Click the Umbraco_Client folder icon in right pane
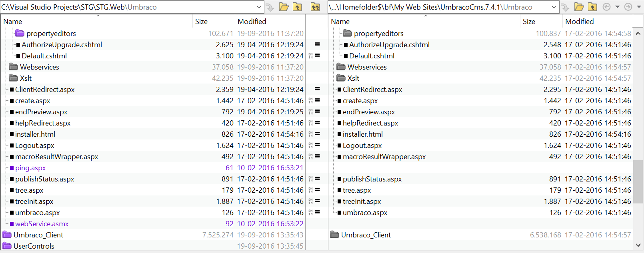 pyautogui.click(x=334, y=235)
